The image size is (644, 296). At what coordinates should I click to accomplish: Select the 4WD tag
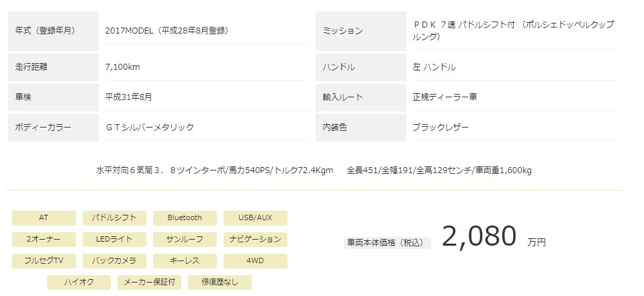pyautogui.click(x=255, y=260)
